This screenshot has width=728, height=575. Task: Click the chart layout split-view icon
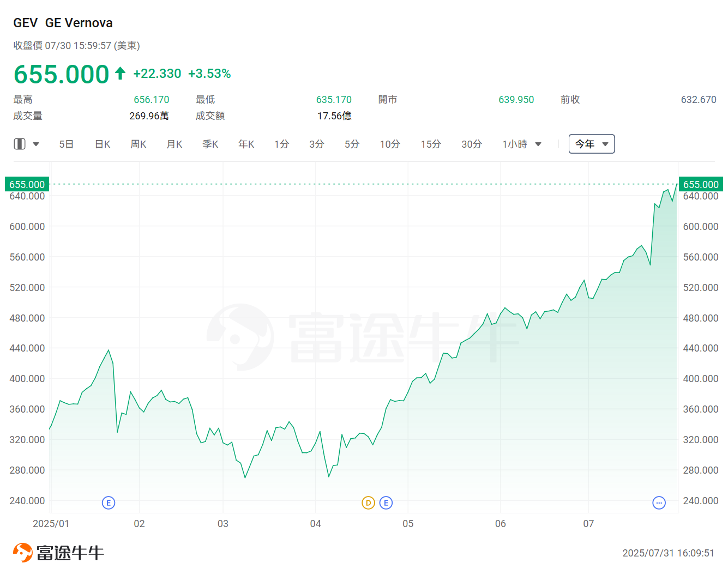(20, 144)
